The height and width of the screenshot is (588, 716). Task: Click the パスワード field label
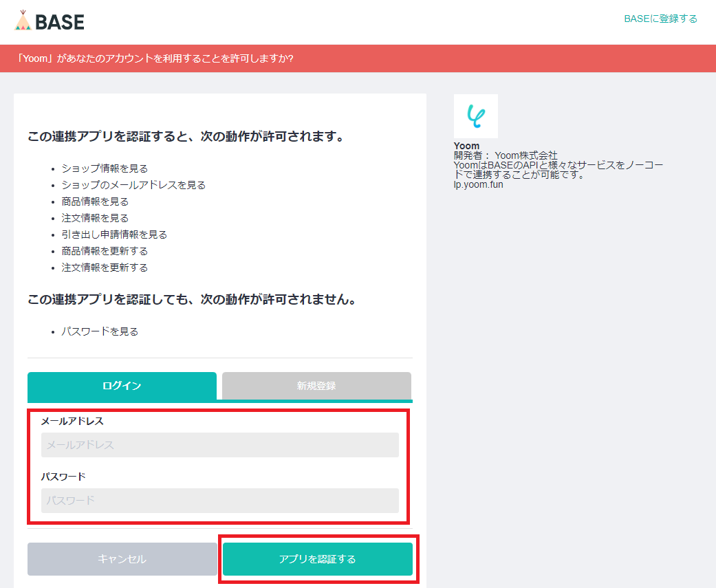[x=63, y=477]
